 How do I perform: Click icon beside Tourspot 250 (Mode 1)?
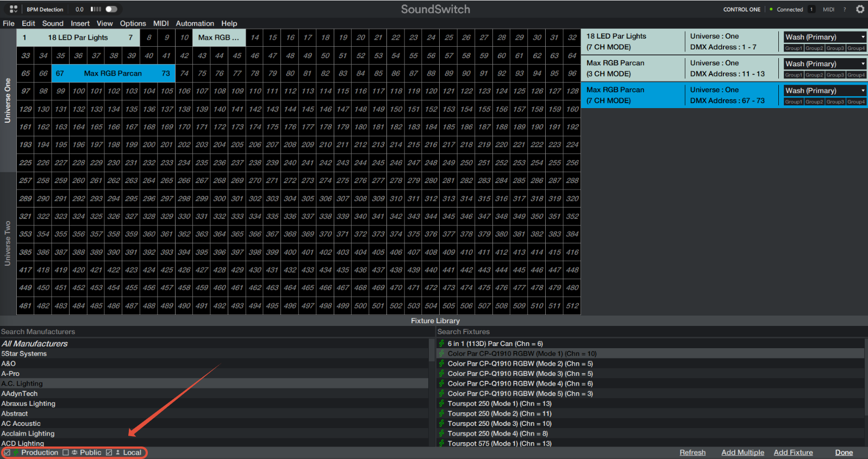(442, 404)
